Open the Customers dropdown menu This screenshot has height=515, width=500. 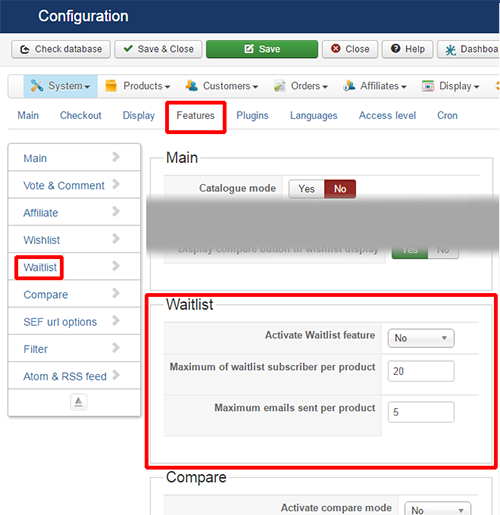(x=222, y=86)
